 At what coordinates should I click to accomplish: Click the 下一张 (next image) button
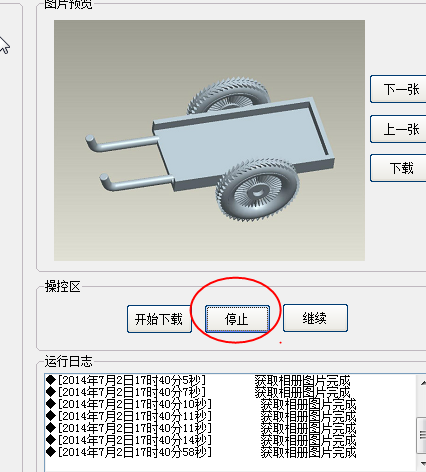398,89
